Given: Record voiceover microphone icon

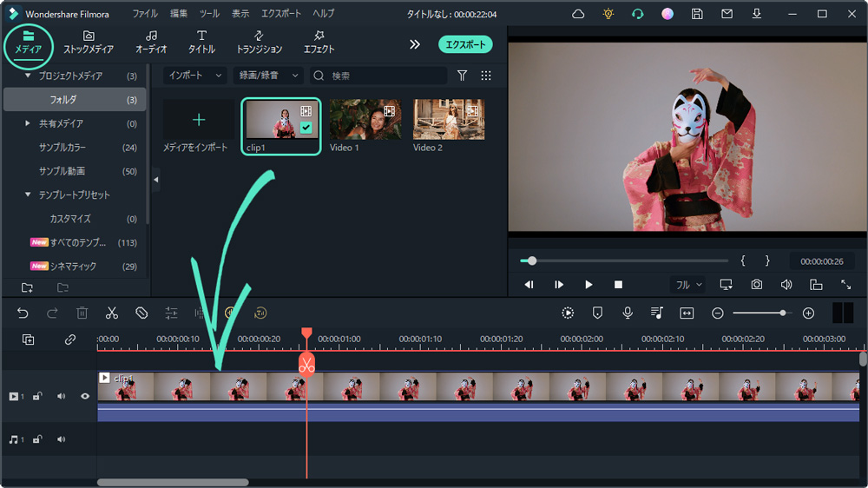Looking at the screenshot, I should coord(628,313).
